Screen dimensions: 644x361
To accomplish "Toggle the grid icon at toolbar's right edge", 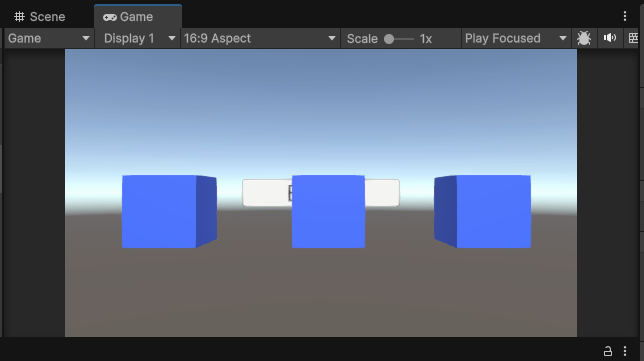I will click(x=633, y=38).
